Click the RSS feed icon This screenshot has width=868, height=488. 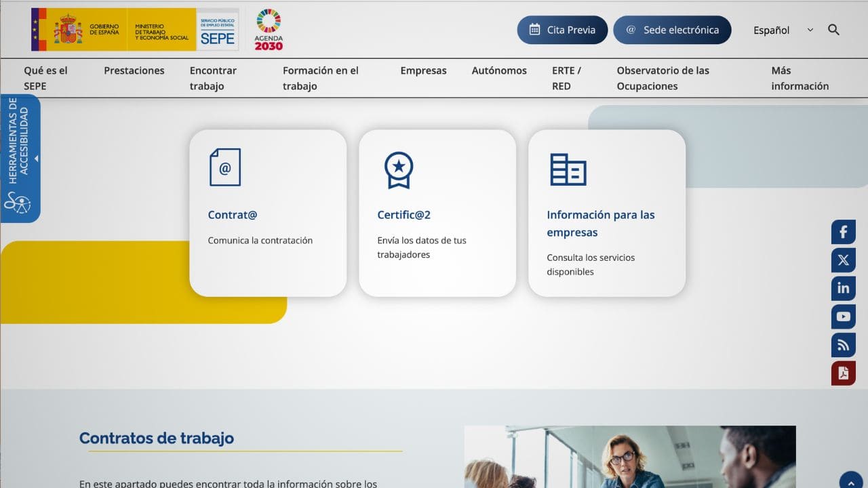843,345
